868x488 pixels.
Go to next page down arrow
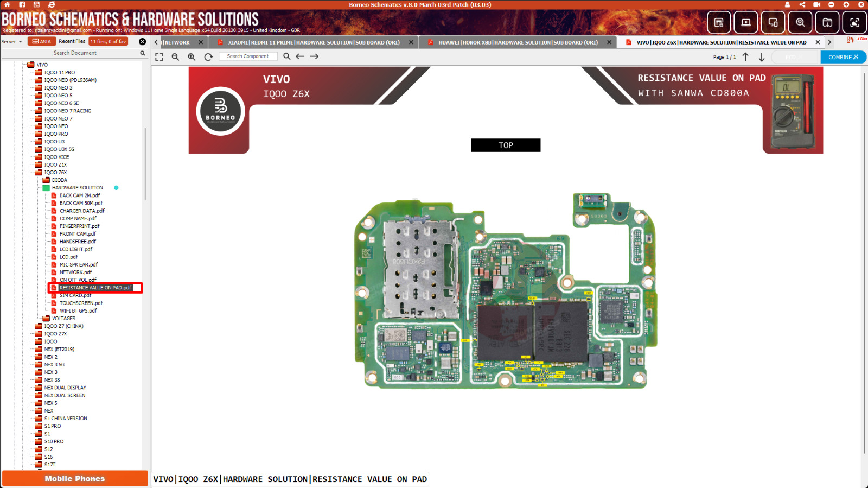tap(762, 57)
